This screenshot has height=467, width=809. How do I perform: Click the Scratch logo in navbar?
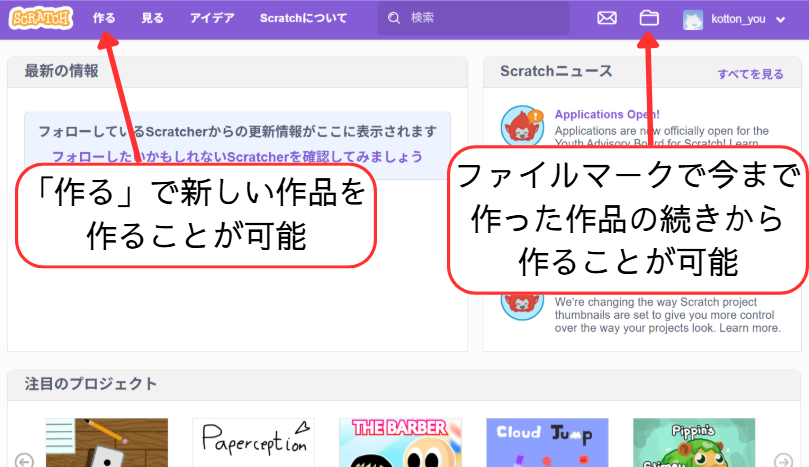(x=41, y=18)
